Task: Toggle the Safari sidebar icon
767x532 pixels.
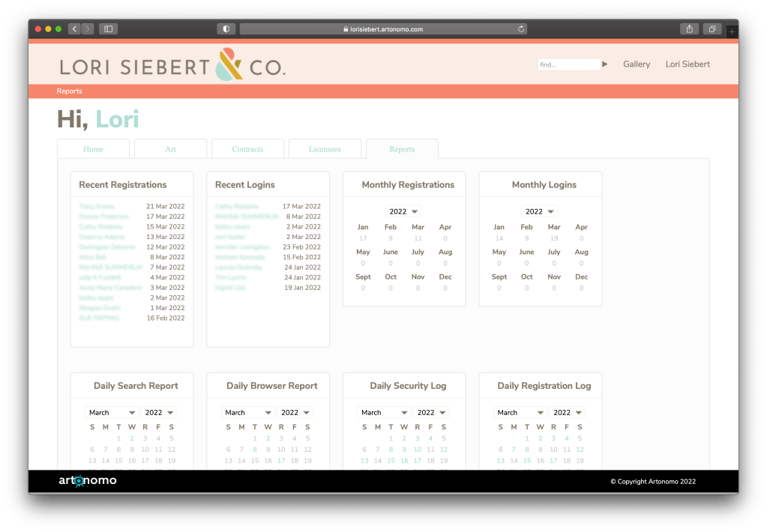Action: (109, 29)
